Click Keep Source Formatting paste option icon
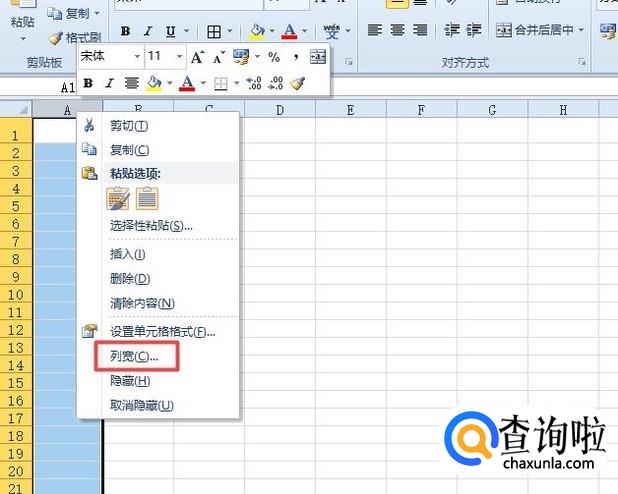Image resolution: width=618 pixels, height=494 pixels. coord(118,198)
